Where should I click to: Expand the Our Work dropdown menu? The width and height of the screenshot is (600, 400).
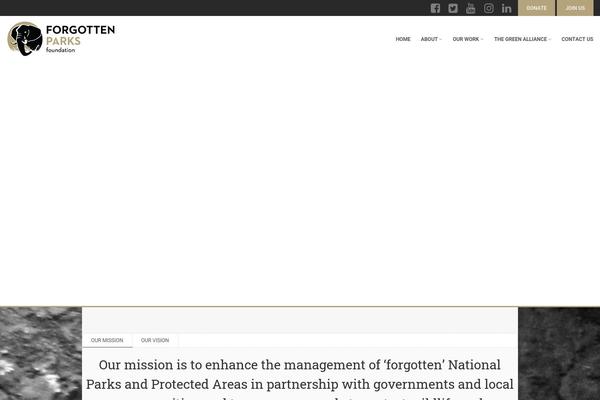[468, 39]
